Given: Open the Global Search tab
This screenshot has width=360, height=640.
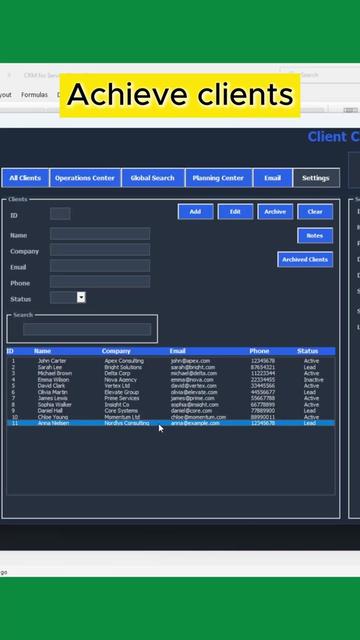Looking at the screenshot, I should [153, 178].
